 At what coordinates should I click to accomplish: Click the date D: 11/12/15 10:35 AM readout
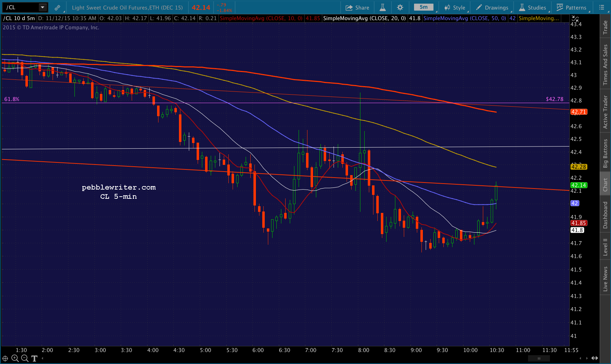(67, 18)
